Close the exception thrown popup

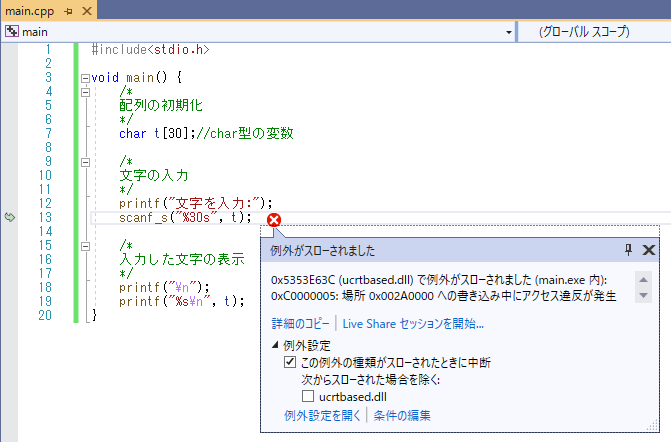[x=649, y=250]
